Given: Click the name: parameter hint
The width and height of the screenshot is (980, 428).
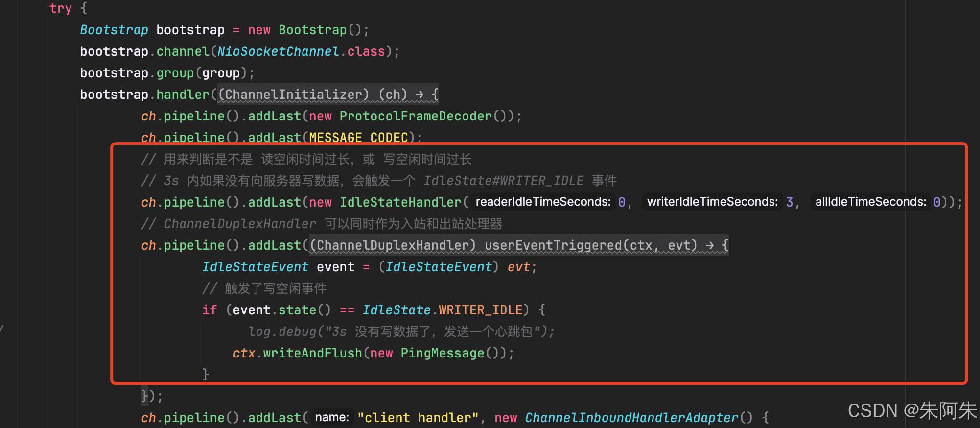Looking at the screenshot, I should 332,417.
